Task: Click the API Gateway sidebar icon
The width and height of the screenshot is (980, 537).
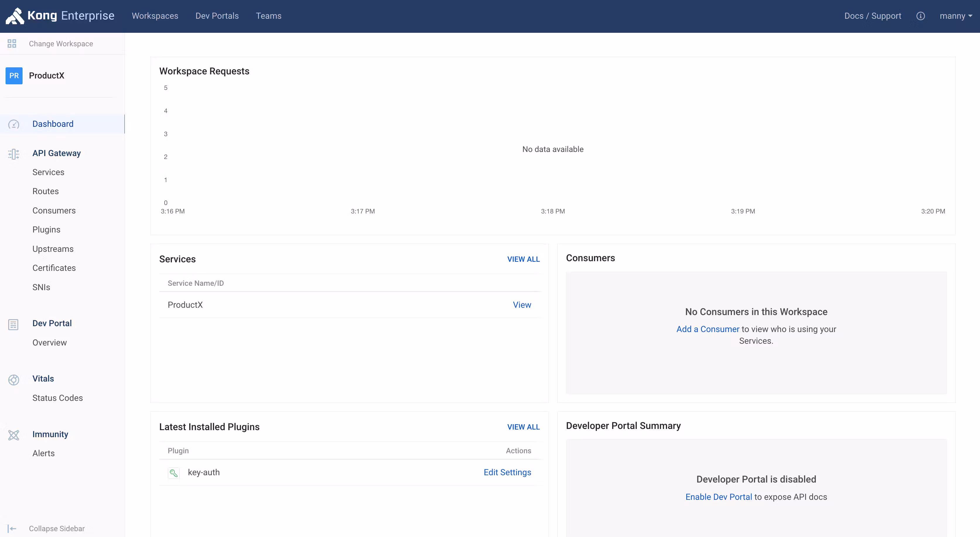Action: pyautogui.click(x=14, y=154)
